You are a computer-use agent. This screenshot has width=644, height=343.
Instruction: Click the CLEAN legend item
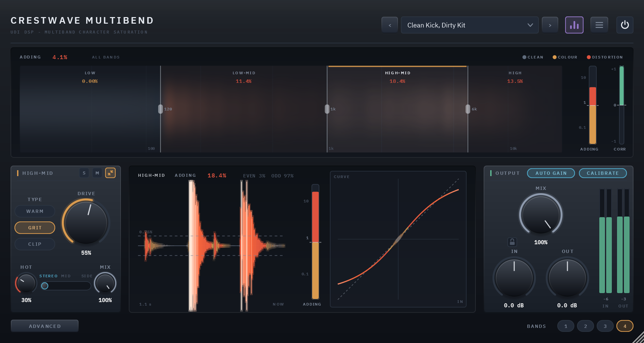tap(533, 57)
